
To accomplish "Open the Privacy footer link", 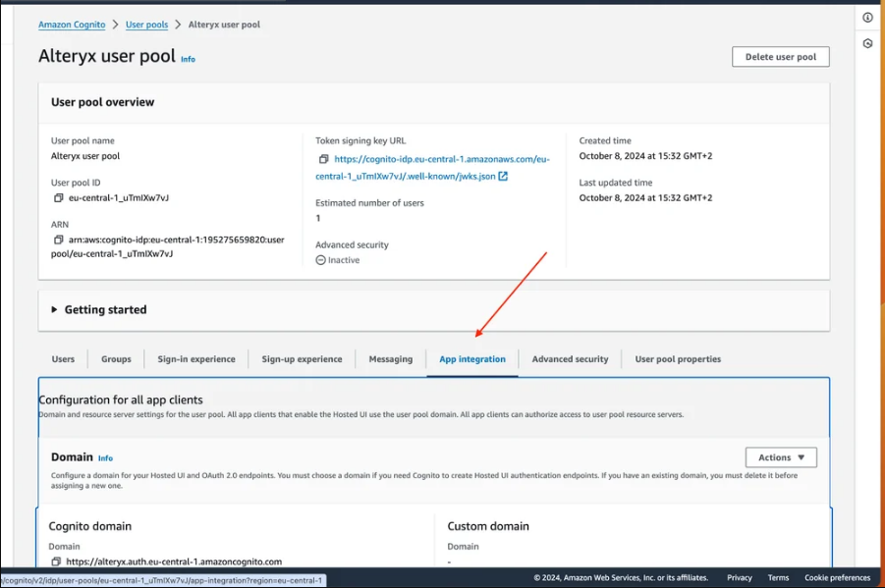I will 740,577.
